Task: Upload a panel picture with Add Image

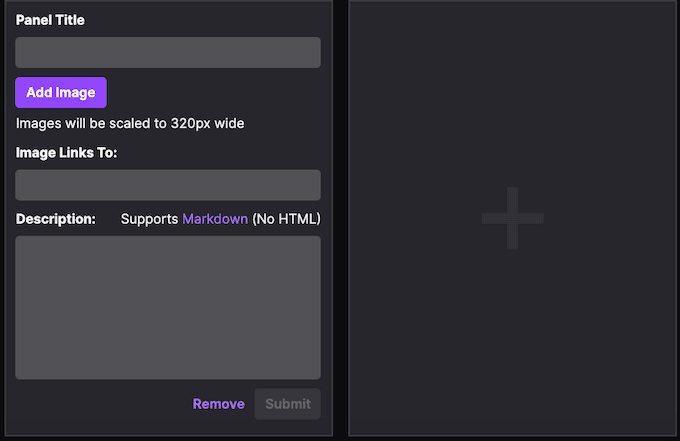Action: click(61, 92)
